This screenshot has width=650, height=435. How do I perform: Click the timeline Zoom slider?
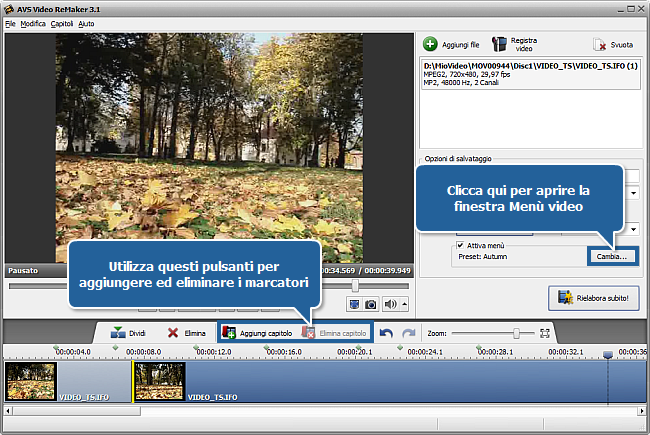click(x=516, y=332)
